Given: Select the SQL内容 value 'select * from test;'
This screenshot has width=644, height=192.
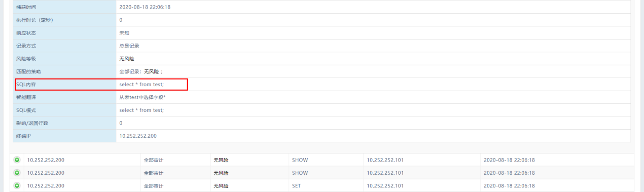Looking at the screenshot, I should (141, 84).
